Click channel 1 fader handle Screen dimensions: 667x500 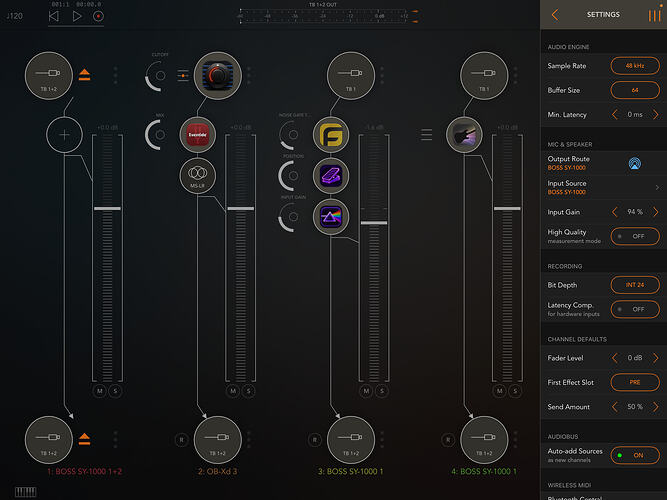pos(107,209)
